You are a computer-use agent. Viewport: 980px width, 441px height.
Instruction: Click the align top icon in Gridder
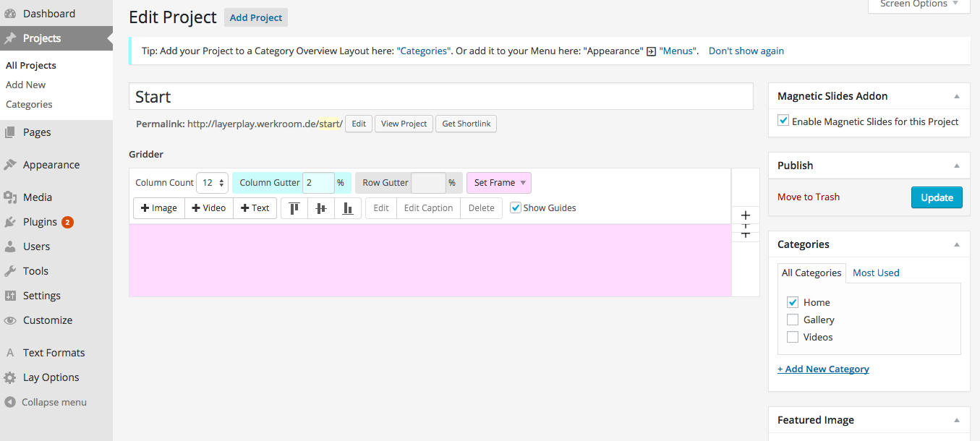(x=294, y=208)
